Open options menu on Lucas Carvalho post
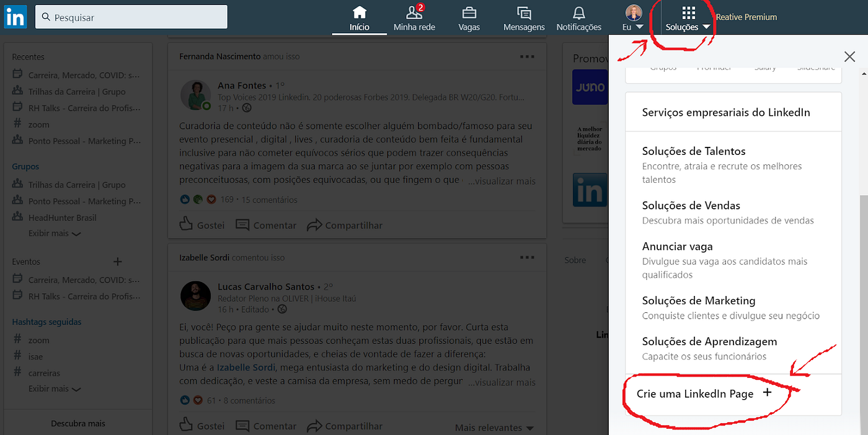Viewport: 868px width, 435px height. [x=527, y=257]
